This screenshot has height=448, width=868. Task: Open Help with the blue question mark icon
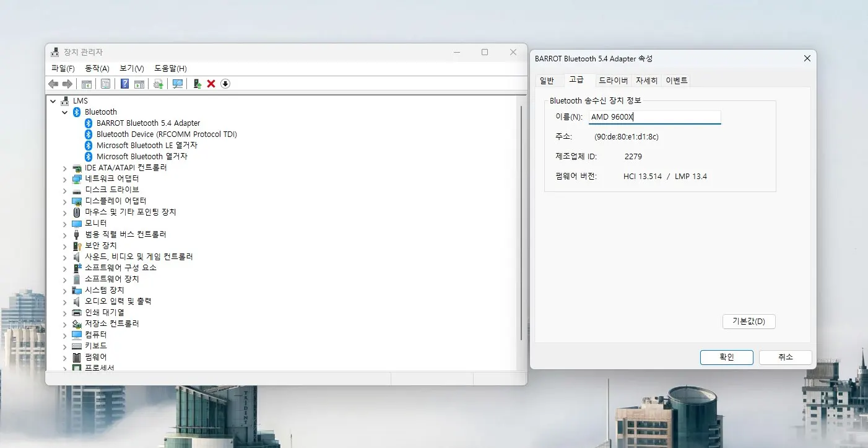[124, 84]
